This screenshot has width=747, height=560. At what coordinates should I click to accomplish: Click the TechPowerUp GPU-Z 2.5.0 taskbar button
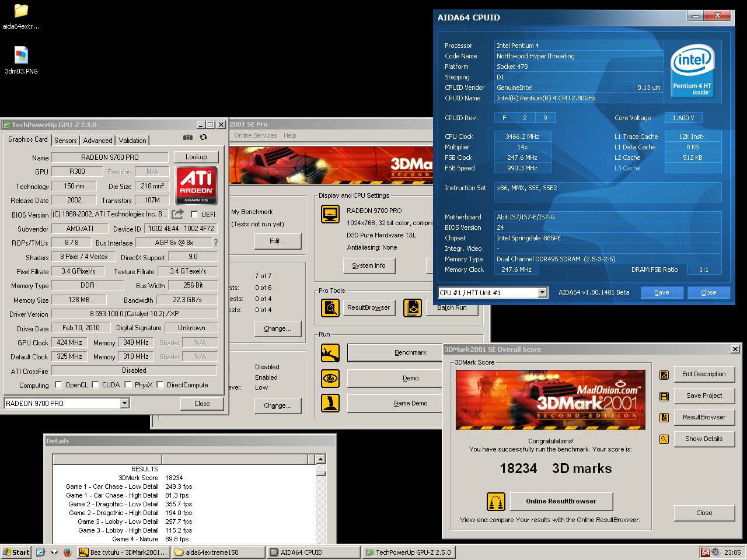coord(409,552)
